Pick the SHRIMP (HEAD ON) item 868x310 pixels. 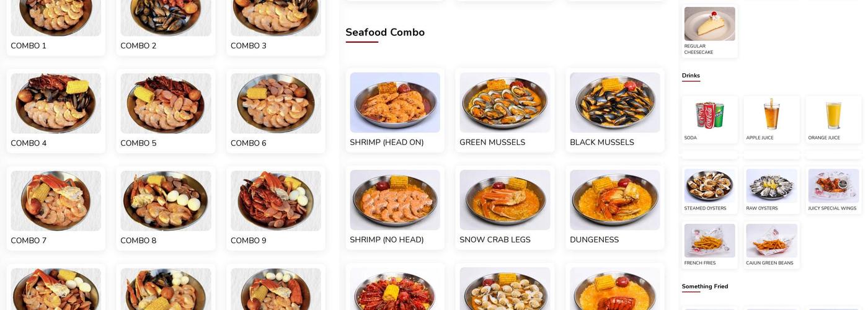click(395, 110)
